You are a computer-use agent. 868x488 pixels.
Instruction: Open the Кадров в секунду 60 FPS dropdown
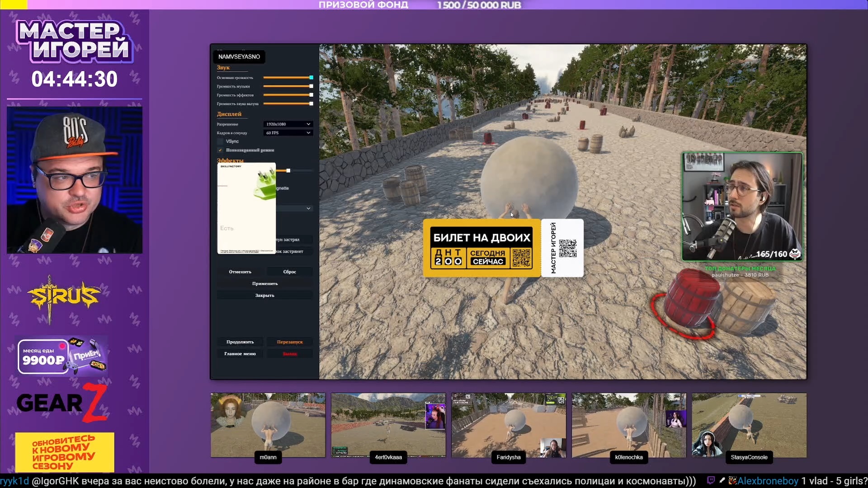288,133
